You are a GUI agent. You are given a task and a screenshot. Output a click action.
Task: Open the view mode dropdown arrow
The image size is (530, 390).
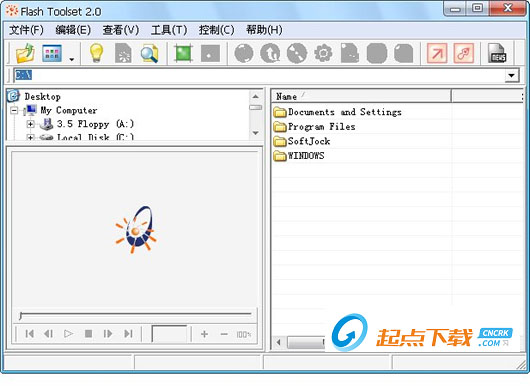tap(72, 59)
